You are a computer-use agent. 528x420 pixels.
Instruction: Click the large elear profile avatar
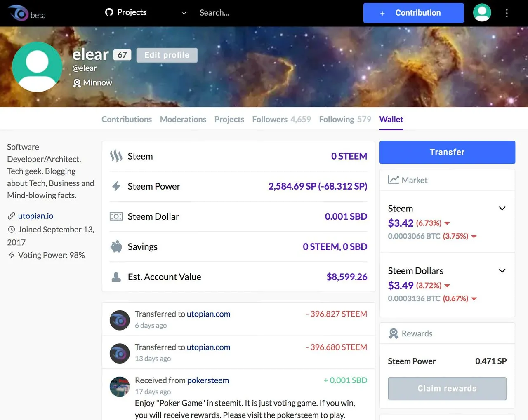(37, 67)
